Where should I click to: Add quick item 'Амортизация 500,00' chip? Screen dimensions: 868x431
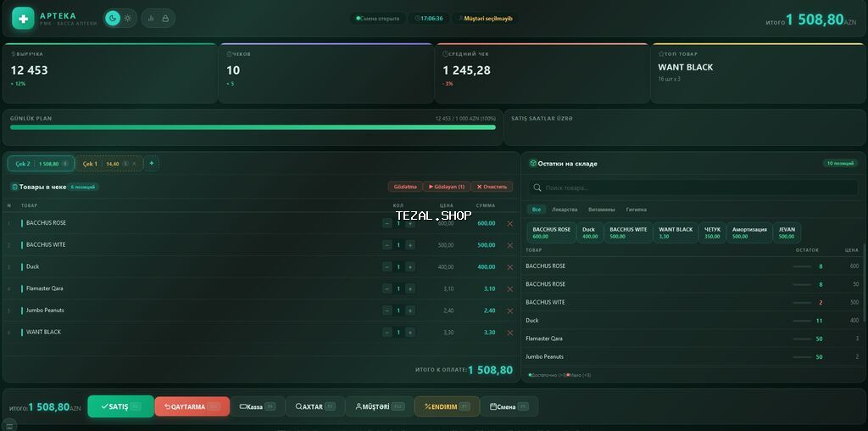click(x=749, y=232)
